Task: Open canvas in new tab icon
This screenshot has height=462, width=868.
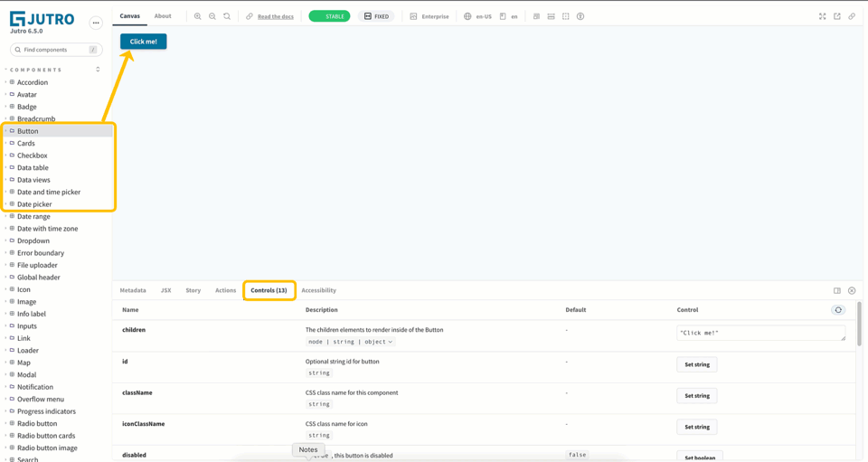Action: point(837,16)
